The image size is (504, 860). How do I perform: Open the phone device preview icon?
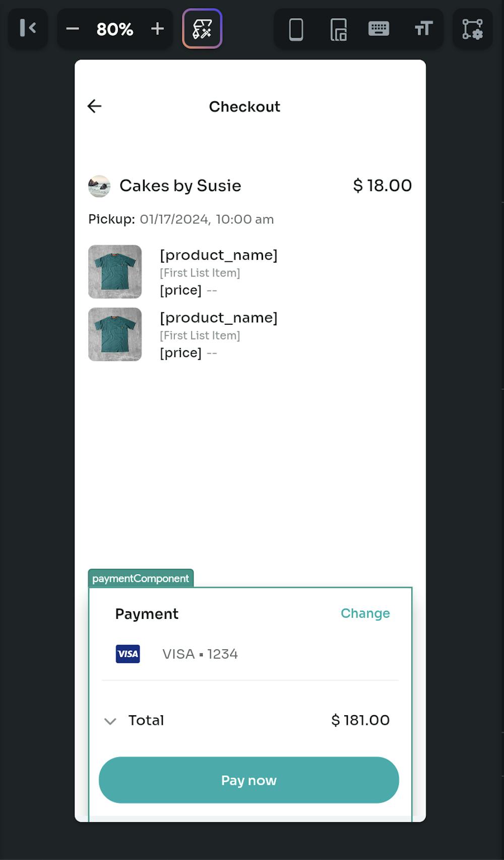coord(295,29)
